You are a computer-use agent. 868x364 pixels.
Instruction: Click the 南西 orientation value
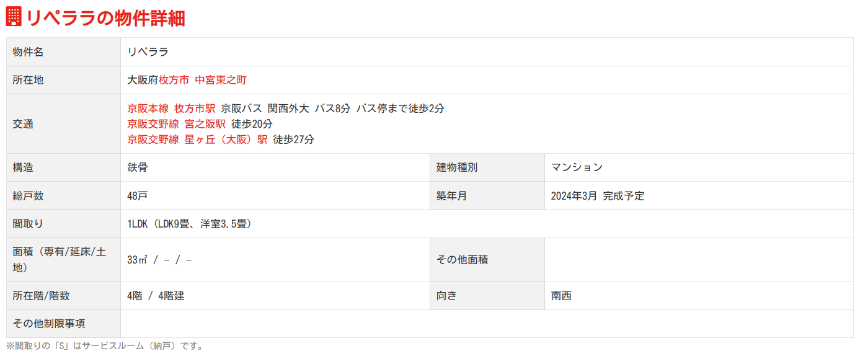tap(561, 296)
